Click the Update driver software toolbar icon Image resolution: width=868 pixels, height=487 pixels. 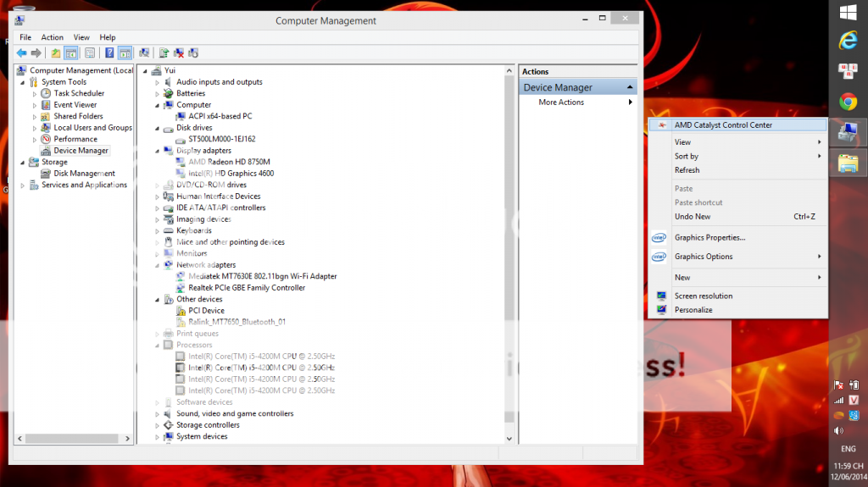[164, 53]
